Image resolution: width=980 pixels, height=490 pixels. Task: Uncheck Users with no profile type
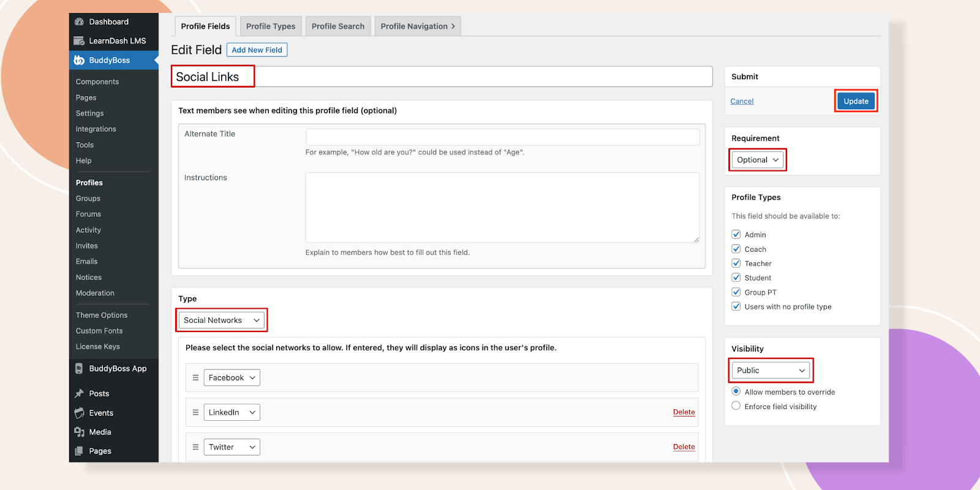click(x=736, y=306)
